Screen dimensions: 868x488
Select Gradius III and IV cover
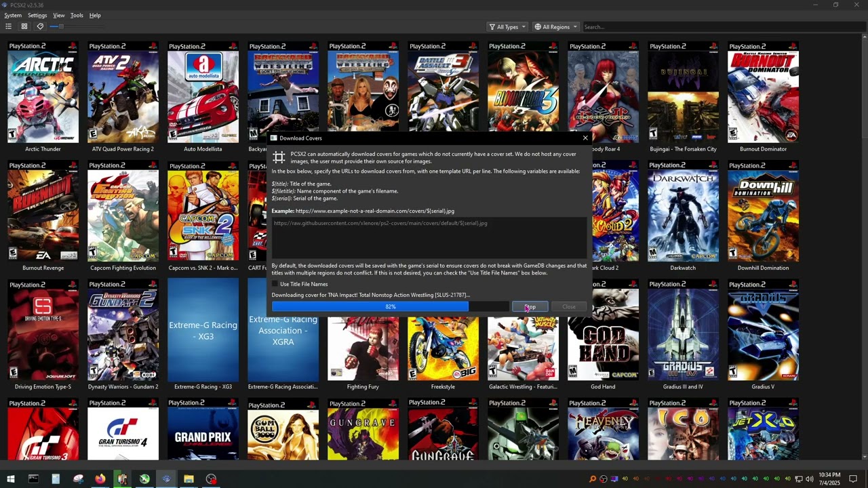(x=683, y=329)
